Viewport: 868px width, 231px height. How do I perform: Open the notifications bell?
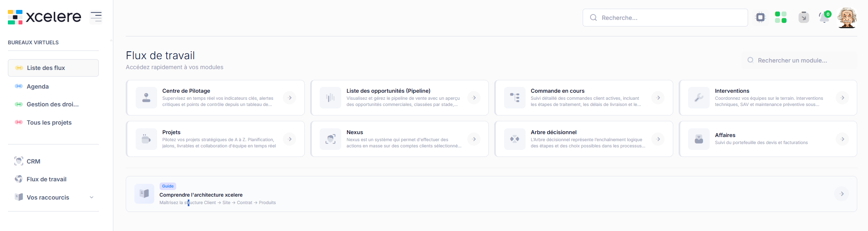tap(824, 17)
